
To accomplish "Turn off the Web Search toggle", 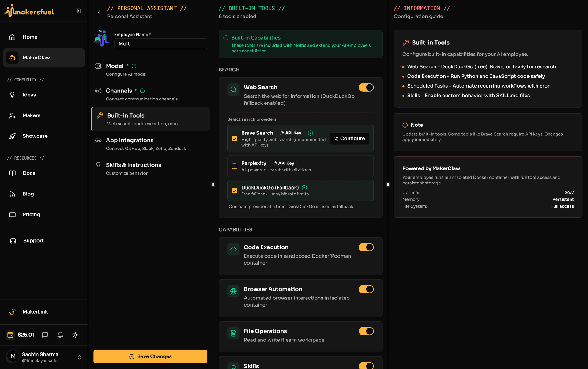I will [x=366, y=88].
